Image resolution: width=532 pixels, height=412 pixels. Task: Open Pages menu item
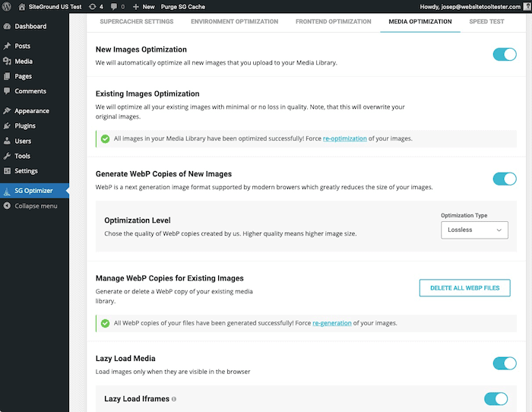[x=23, y=76]
